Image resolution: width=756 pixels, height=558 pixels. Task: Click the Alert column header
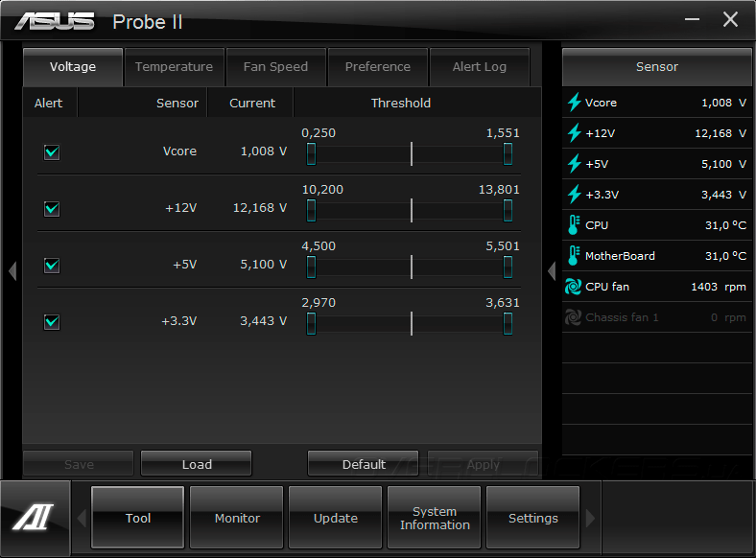[48, 103]
